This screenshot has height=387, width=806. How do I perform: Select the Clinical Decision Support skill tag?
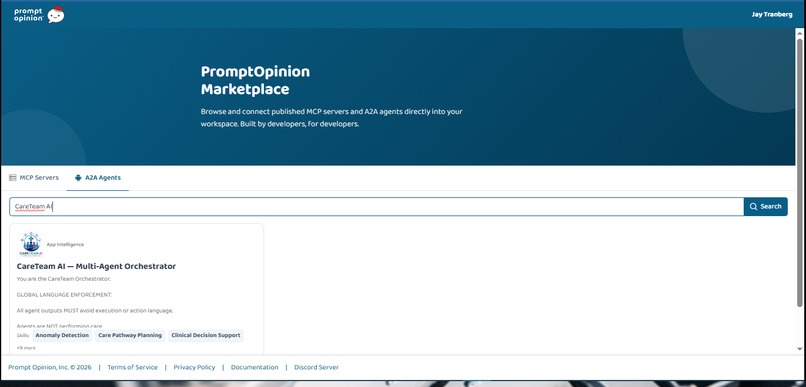(206, 336)
